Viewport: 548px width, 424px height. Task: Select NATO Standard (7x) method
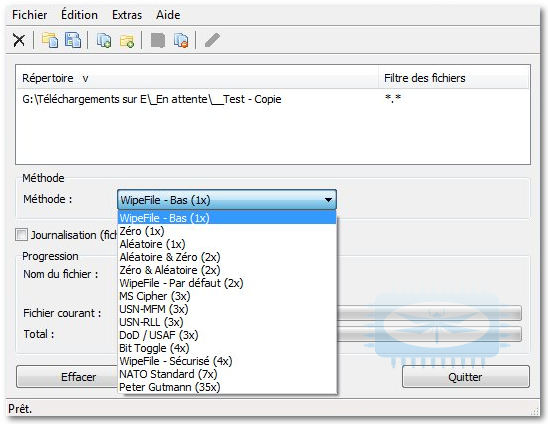[227, 374]
